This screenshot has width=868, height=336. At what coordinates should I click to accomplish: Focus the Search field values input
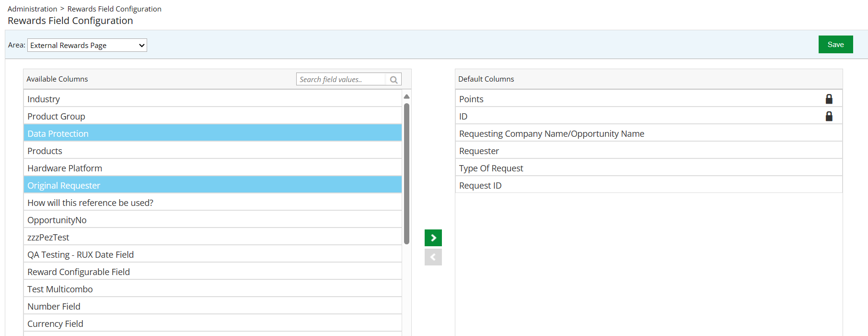point(341,79)
